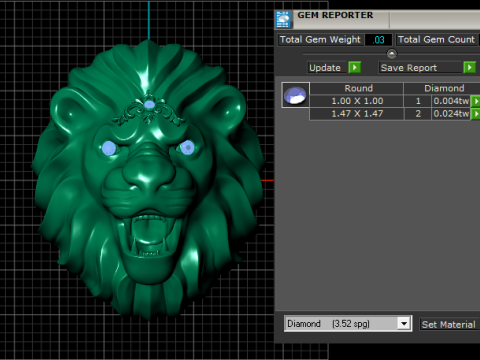Click the Gem Reporter panel icon

(x=283, y=19)
